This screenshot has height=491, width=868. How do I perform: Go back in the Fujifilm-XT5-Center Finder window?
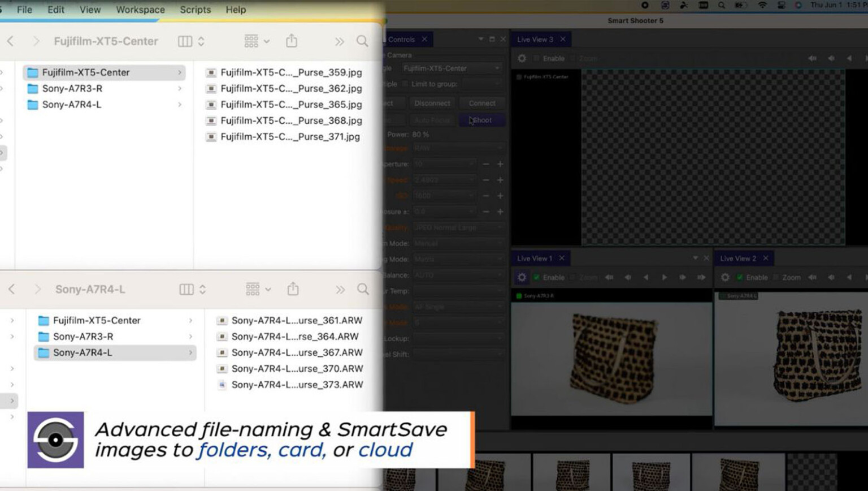point(10,41)
